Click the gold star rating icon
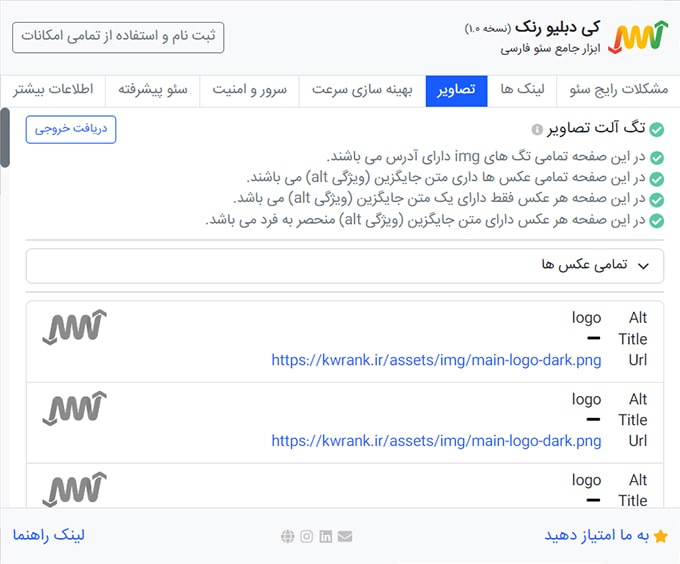The image size is (680, 564). pyautogui.click(x=660, y=536)
